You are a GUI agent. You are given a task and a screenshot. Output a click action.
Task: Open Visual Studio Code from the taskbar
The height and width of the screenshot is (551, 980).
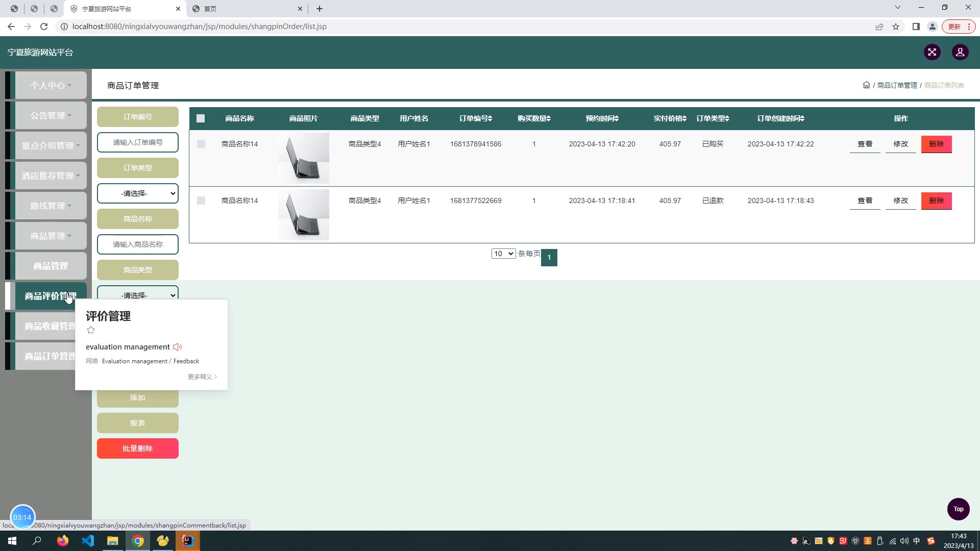(87, 541)
